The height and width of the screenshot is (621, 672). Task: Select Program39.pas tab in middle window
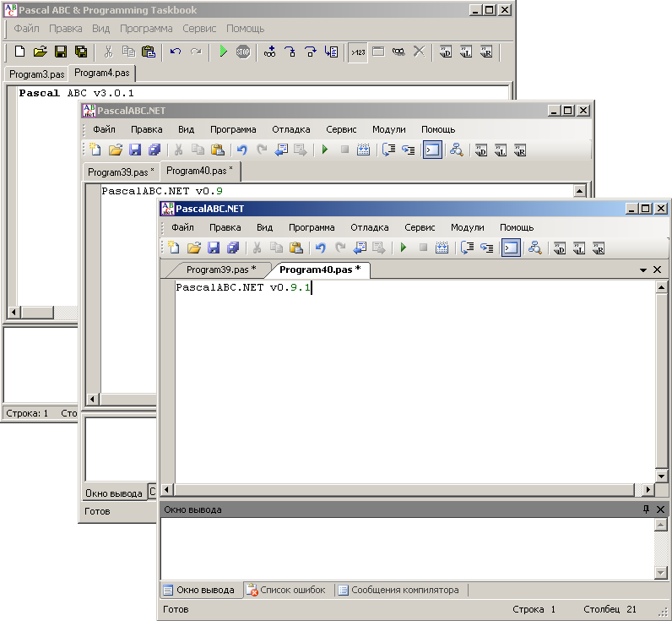tap(121, 172)
